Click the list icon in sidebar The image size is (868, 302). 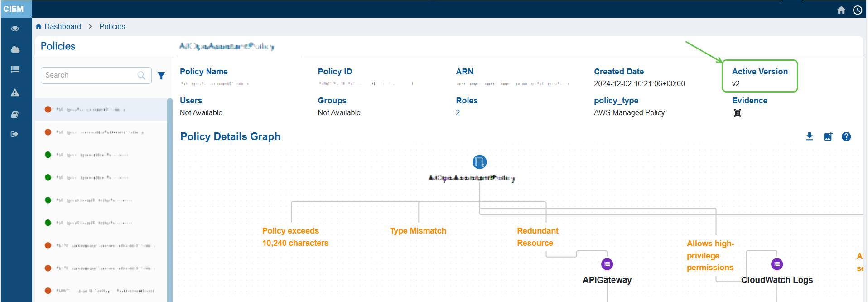tap(15, 69)
